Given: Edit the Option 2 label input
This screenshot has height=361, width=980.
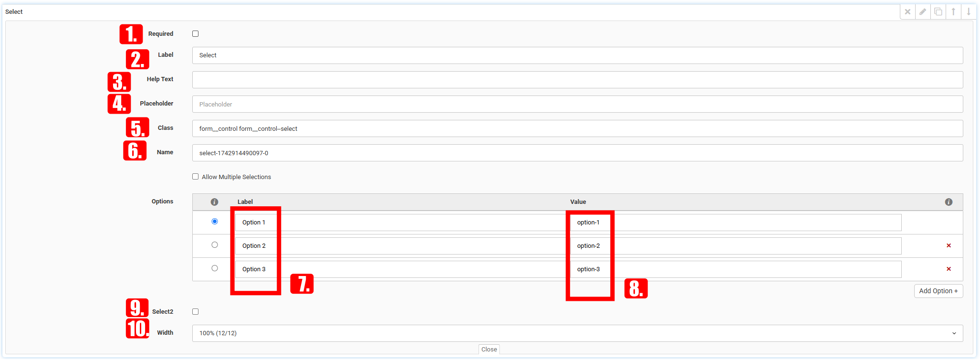Looking at the screenshot, I should click(402, 246).
